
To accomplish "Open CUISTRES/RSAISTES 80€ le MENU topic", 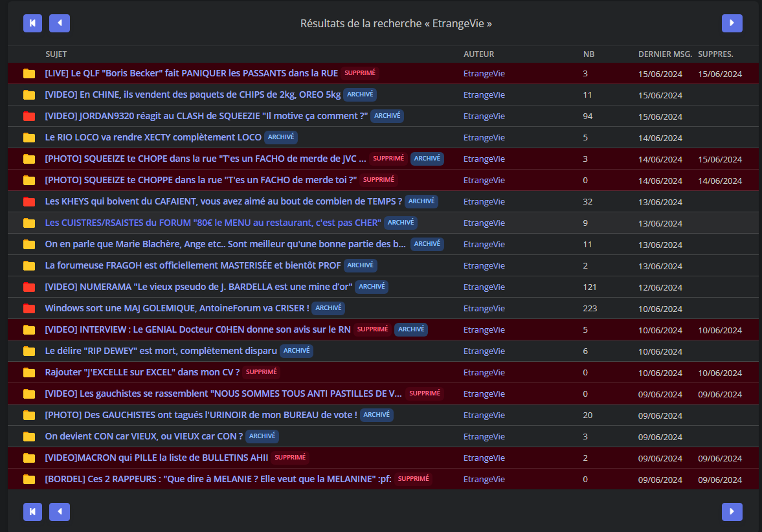I will pos(213,223).
